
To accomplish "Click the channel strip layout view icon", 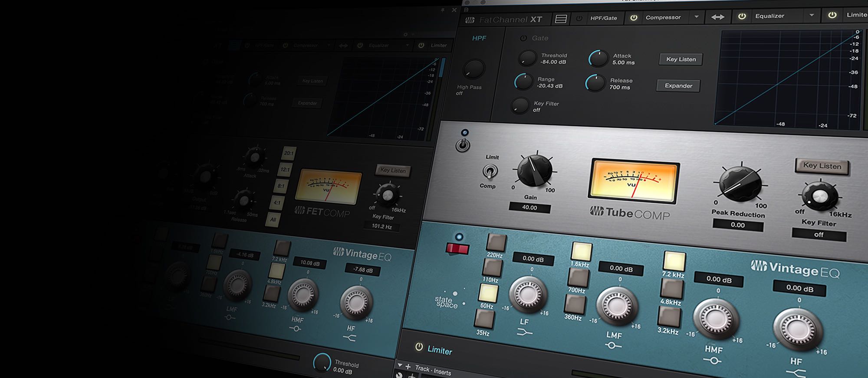I will 561,19.
